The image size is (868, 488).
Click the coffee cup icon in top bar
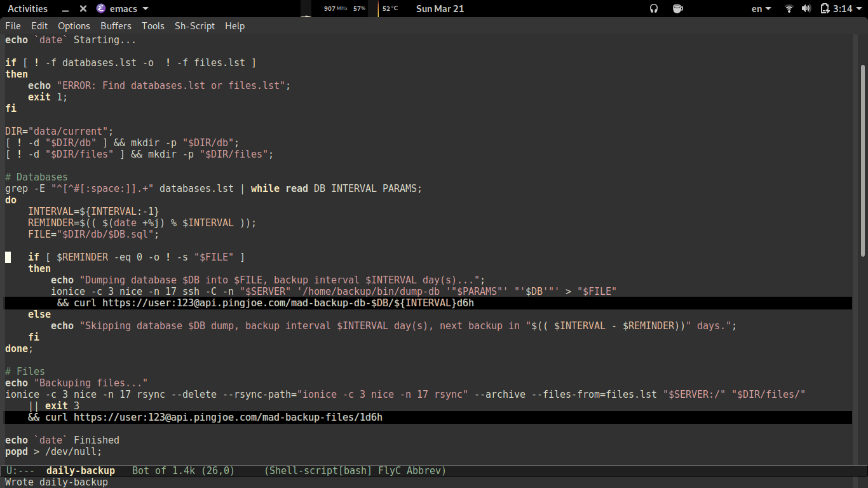point(677,9)
